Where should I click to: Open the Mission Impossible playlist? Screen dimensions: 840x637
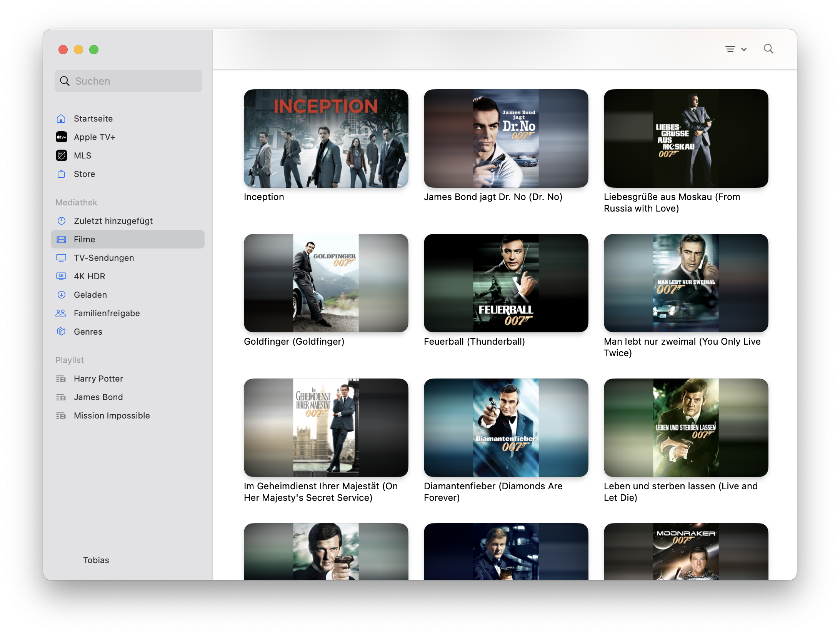pos(112,415)
